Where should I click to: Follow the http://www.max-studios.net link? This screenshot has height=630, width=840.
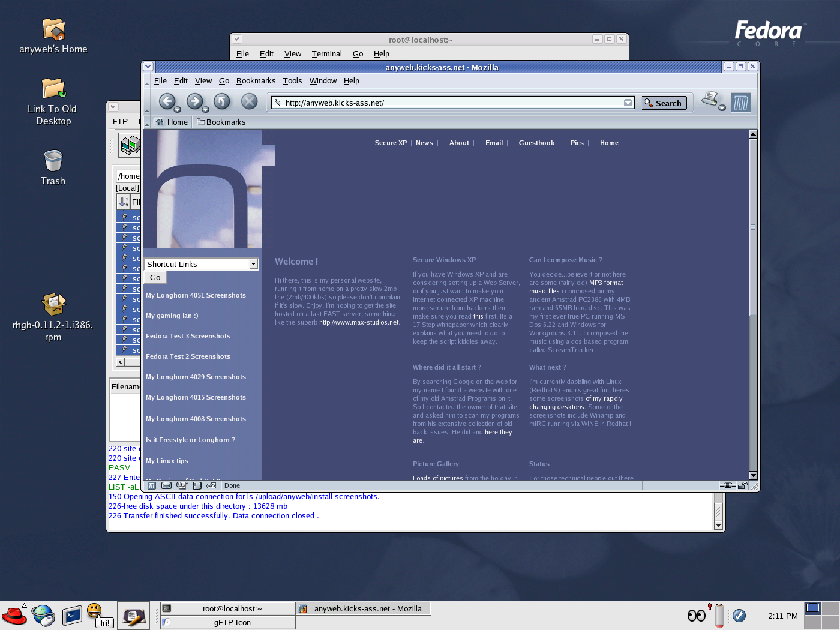[359, 322]
